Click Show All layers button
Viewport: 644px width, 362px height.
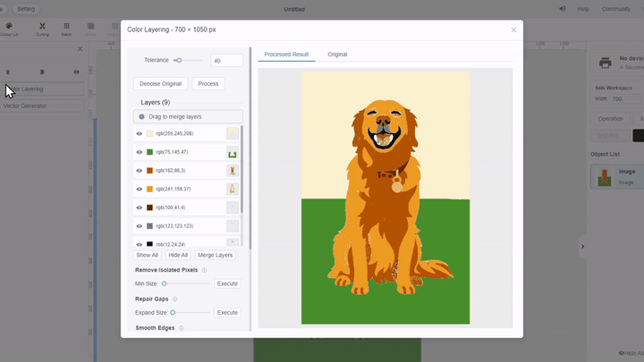147,255
